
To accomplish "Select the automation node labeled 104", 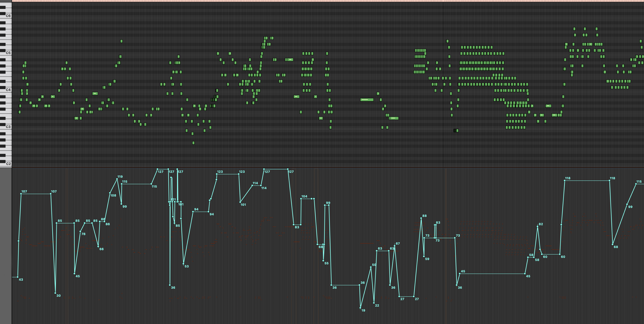I will (301, 199).
